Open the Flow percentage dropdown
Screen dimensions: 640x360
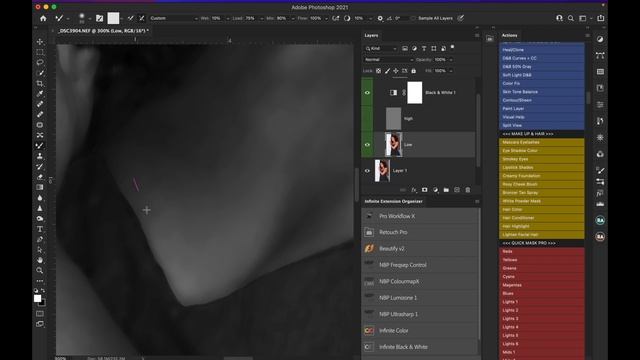coord(326,18)
